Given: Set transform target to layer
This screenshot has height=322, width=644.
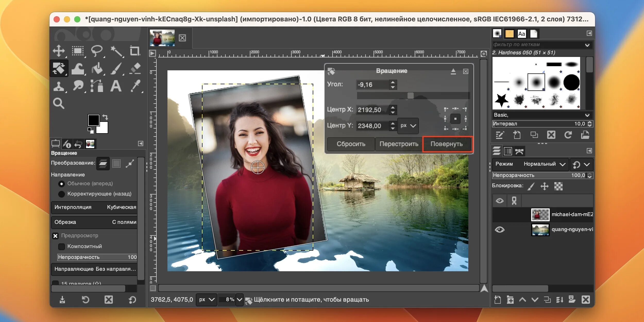Looking at the screenshot, I should pos(103,163).
